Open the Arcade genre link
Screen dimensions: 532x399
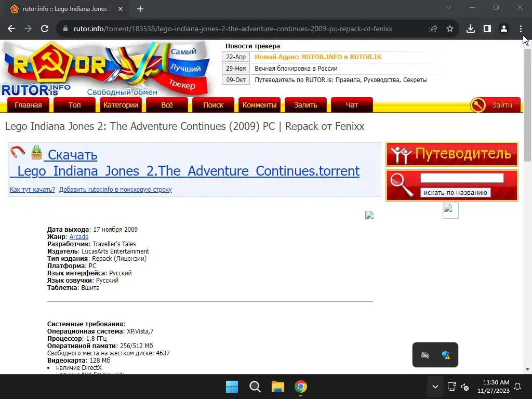pos(79,237)
